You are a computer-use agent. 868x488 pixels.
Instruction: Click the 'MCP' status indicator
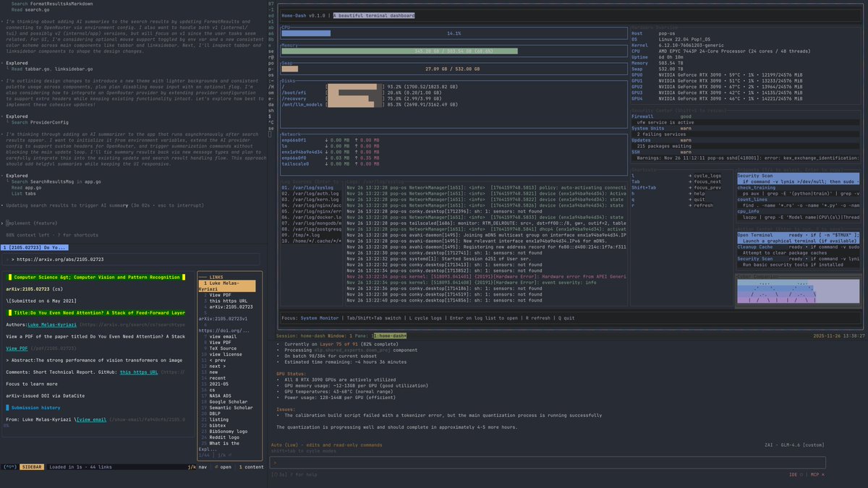click(816, 474)
